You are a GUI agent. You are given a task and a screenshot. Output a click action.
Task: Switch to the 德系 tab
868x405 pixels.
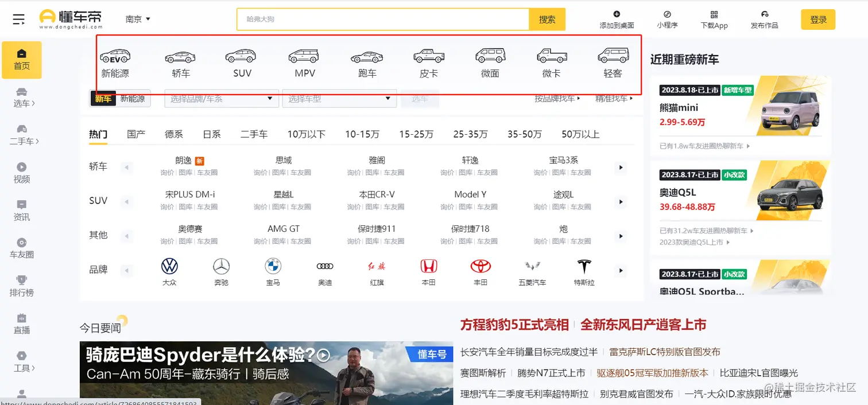click(x=174, y=134)
